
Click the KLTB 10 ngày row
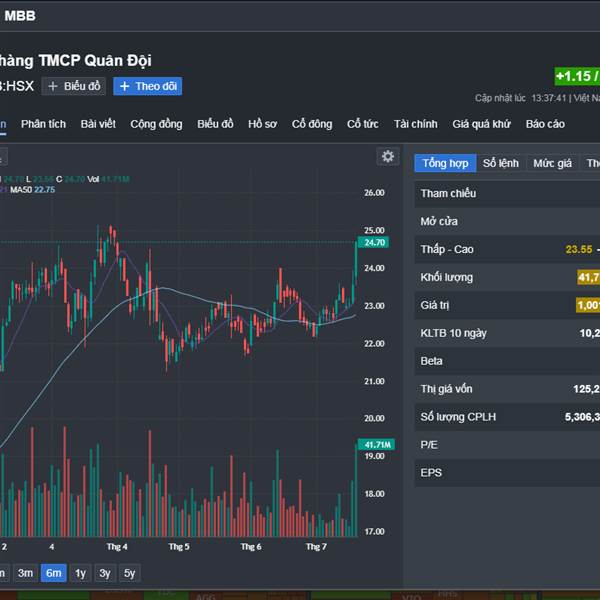click(507, 333)
